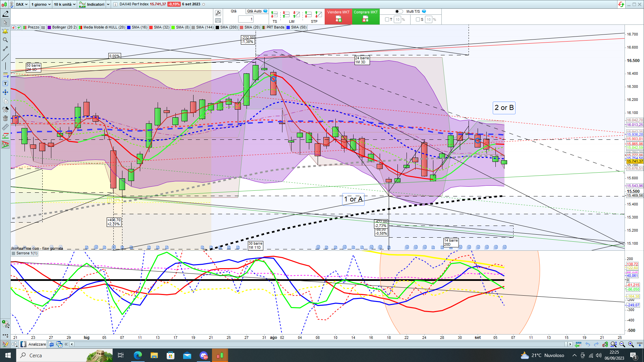The height and width of the screenshot is (362, 644).
Task: Open the 10 k unità dropdown
Action: coord(65,4)
